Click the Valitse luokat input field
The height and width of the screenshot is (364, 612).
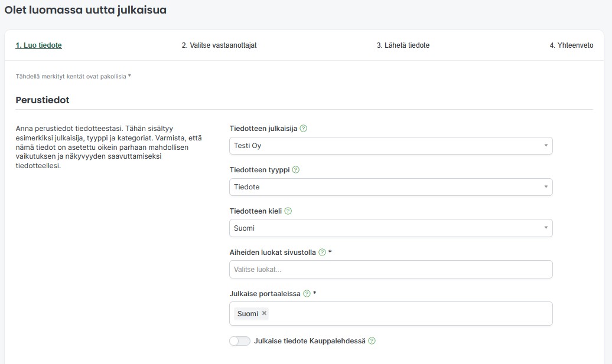click(x=390, y=269)
